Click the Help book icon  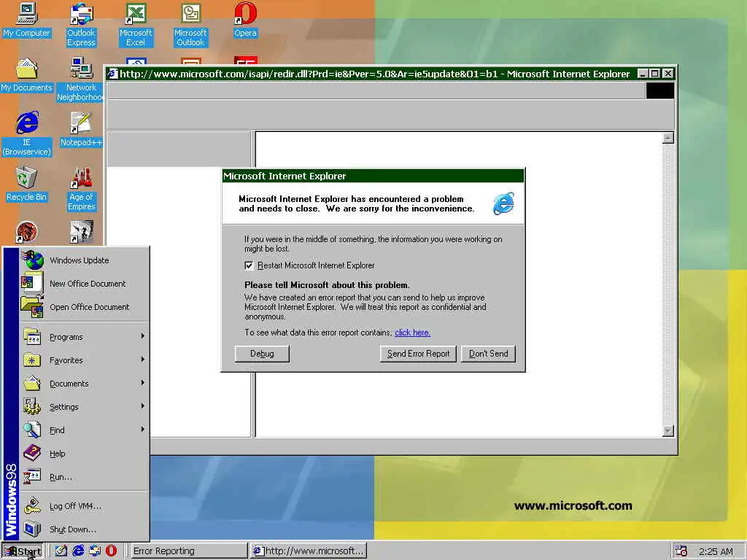32,454
